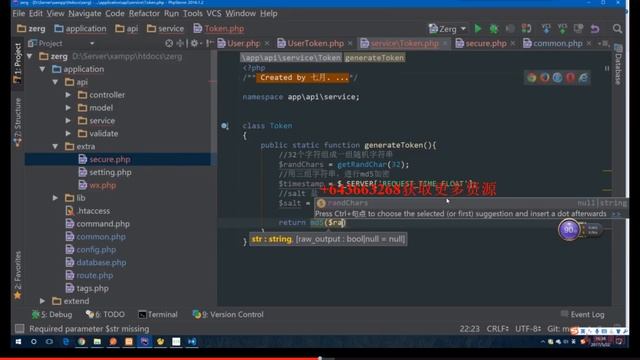Start debugging with the green bug icon
Image resolution: width=640 pixels, height=360 pixels.
tap(494, 29)
